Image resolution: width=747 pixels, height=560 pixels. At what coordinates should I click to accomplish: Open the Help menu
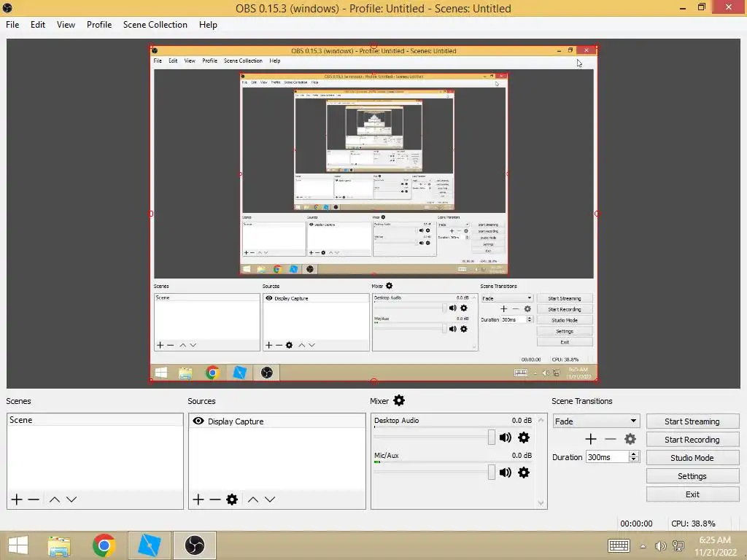[x=208, y=25]
